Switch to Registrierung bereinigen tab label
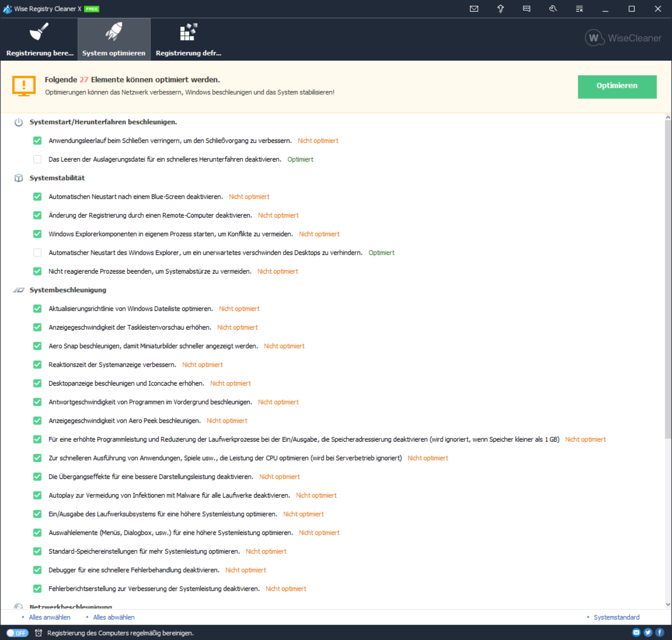The width and height of the screenshot is (672, 640). coord(40,53)
